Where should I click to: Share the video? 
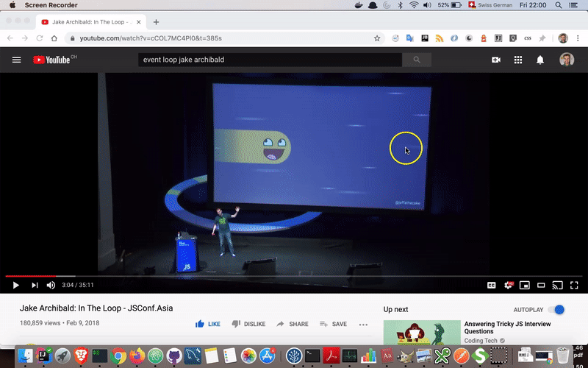point(292,324)
